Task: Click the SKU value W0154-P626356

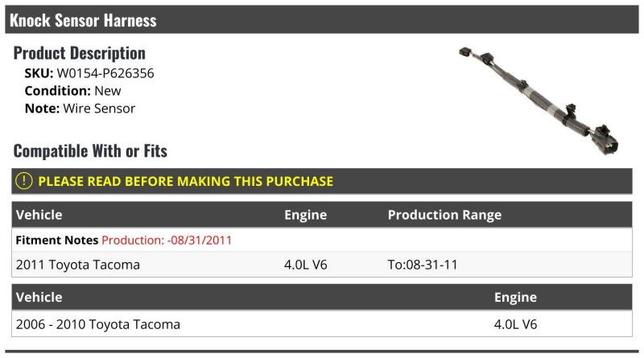Action: 105,73
